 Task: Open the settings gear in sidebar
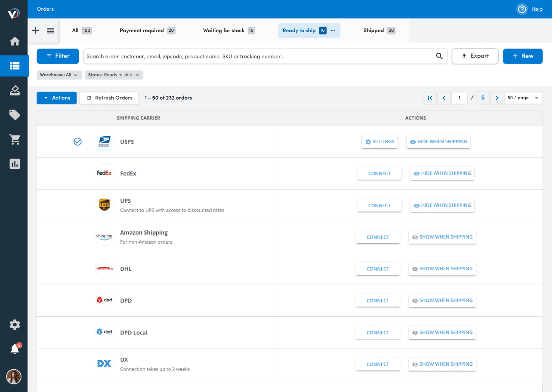15,325
